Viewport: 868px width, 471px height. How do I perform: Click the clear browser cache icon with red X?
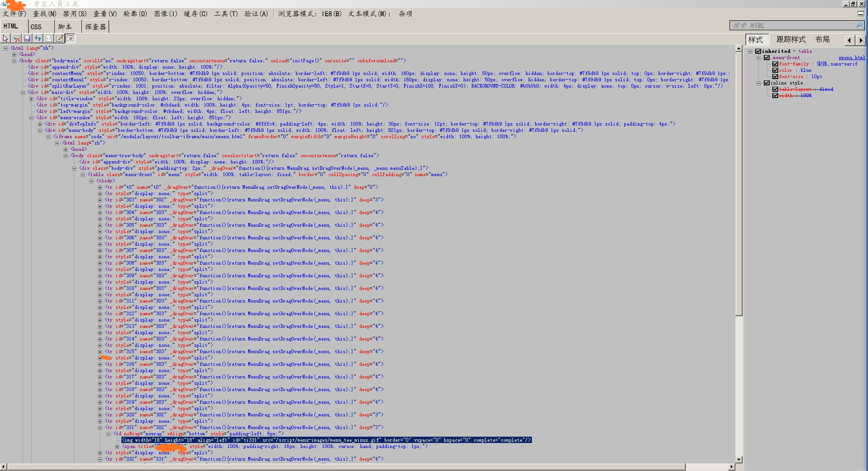16,39
